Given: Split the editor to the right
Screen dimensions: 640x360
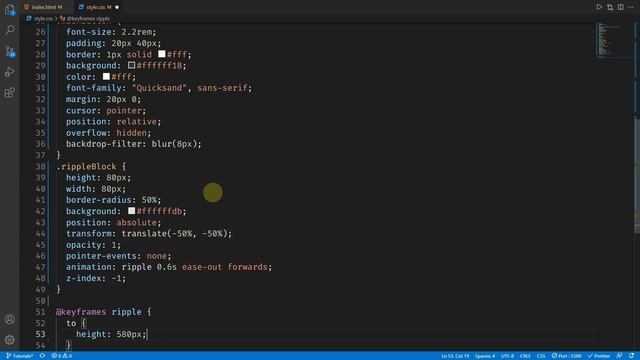Looking at the screenshot, I should click(x=620, y=7).
